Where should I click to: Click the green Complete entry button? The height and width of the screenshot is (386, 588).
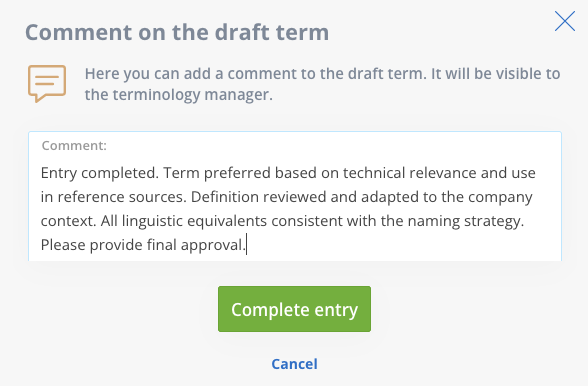click(294, 309)
